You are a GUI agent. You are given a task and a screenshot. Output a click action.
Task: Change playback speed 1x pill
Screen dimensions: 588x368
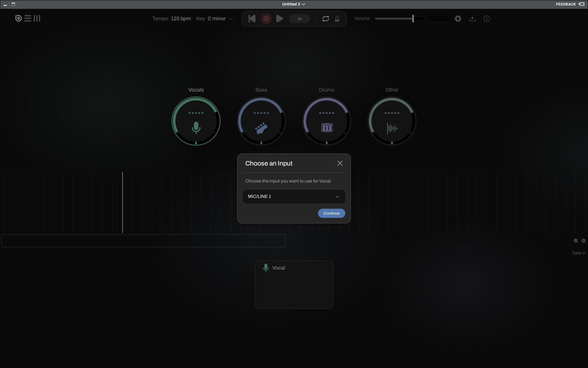click(299, 19)
